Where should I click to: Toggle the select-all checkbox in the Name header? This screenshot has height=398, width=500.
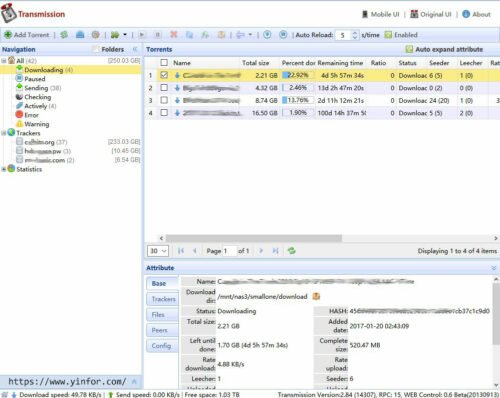(164, 63)
